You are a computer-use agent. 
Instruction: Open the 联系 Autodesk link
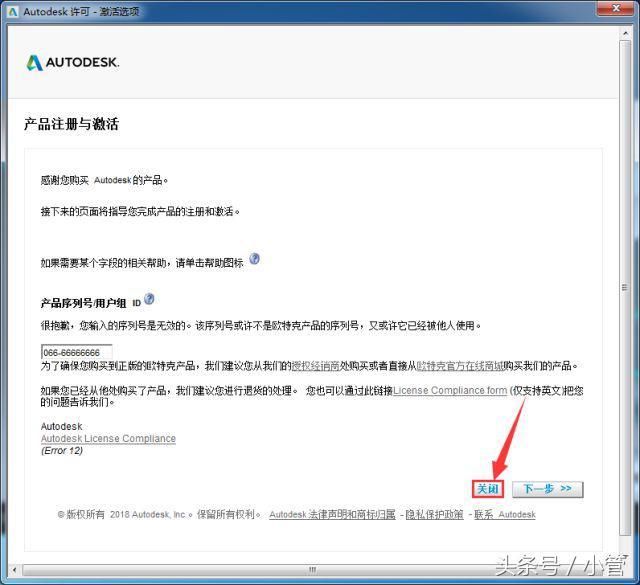point(504,514)
